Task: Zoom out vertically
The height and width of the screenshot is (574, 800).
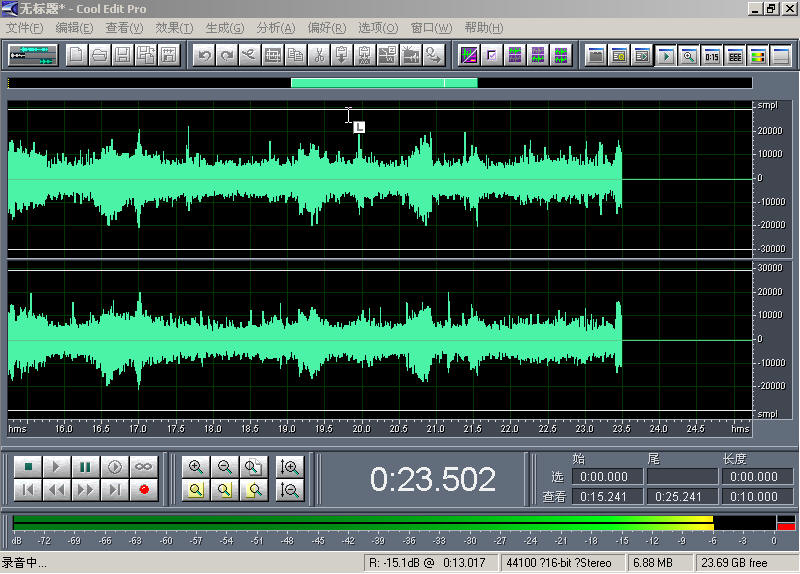Action: (290, 490)
